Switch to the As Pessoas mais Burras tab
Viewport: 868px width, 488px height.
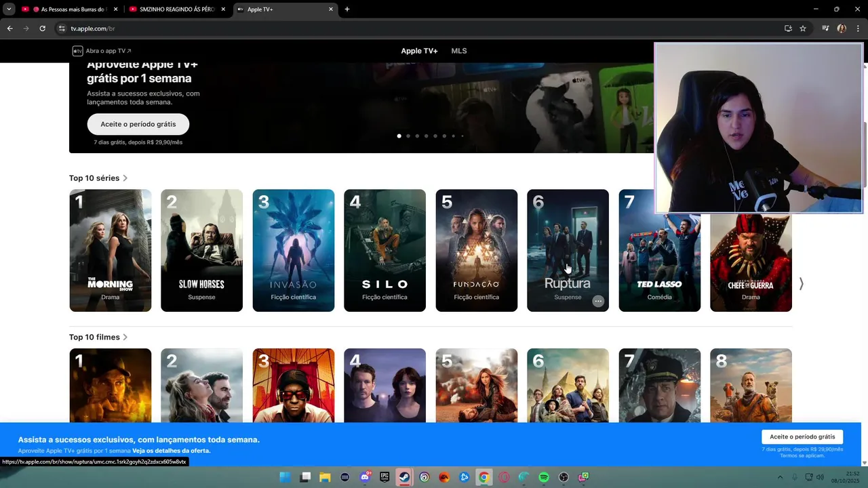[70, 9]
